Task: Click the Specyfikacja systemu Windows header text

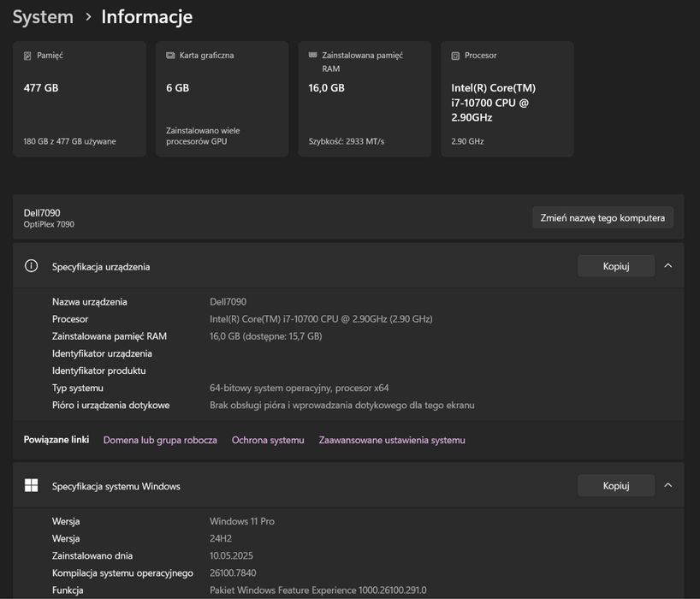Action: pos(116,487)
